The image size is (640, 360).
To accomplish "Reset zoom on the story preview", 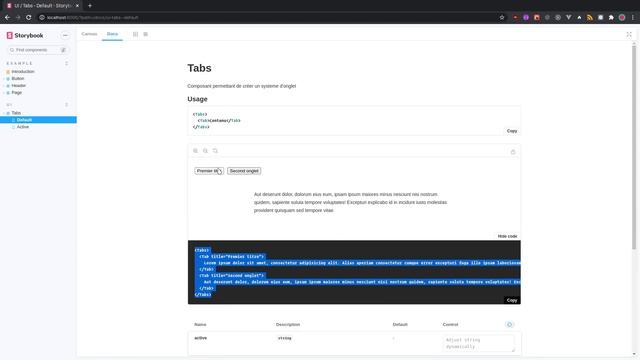I will [215, 151].
